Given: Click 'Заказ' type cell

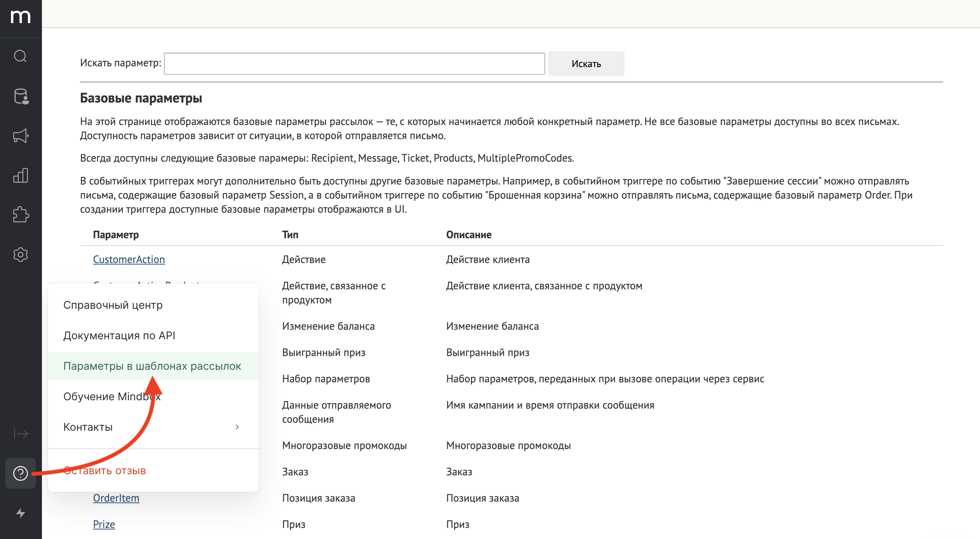Looking at the screenshot, I should [295, 472].
